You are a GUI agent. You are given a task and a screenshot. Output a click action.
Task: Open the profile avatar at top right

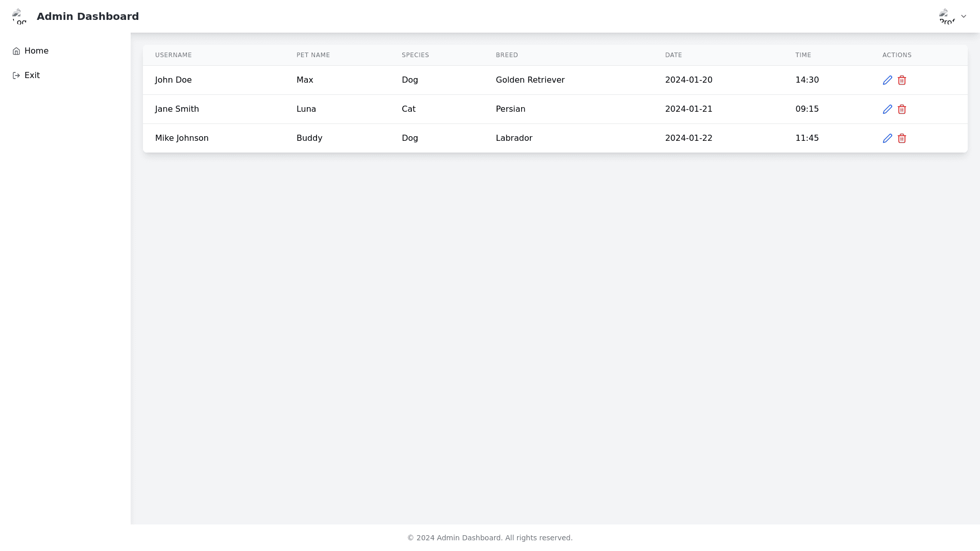coord(947,16)
